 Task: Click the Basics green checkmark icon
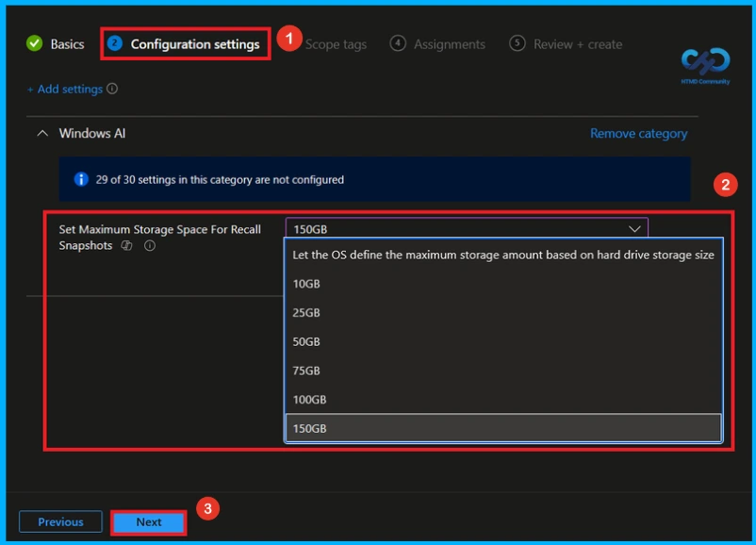(34, 43)
